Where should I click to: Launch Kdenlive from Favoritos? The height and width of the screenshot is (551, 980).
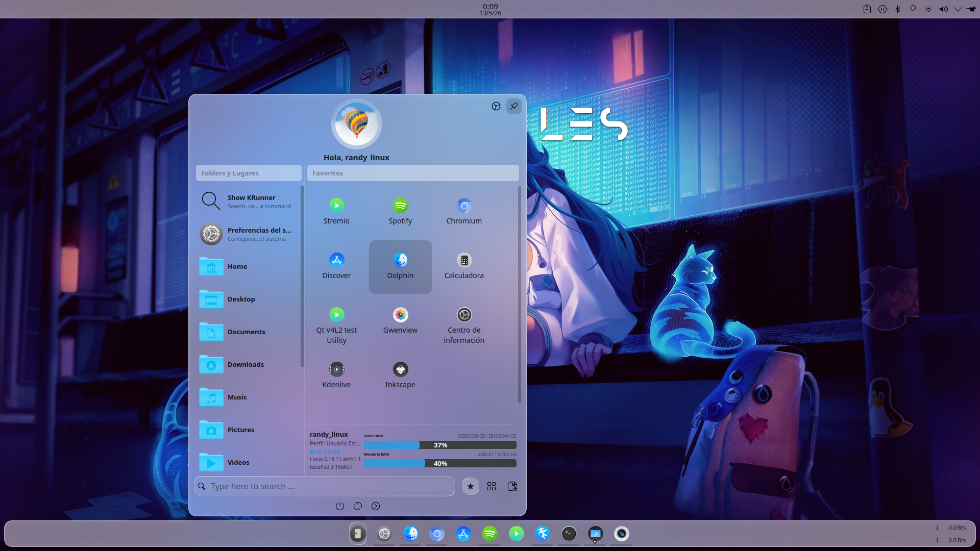[336, 375]
